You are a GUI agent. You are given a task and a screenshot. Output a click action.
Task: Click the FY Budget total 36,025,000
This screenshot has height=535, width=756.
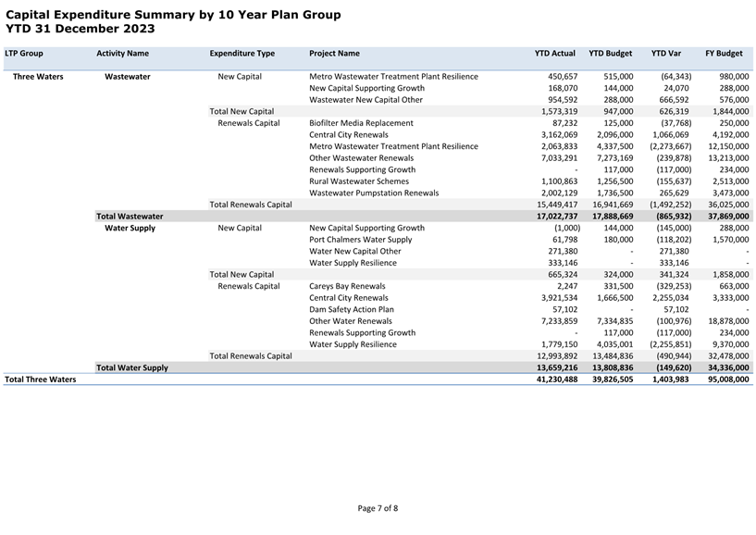pyautogui.click(x=728, y=205)
